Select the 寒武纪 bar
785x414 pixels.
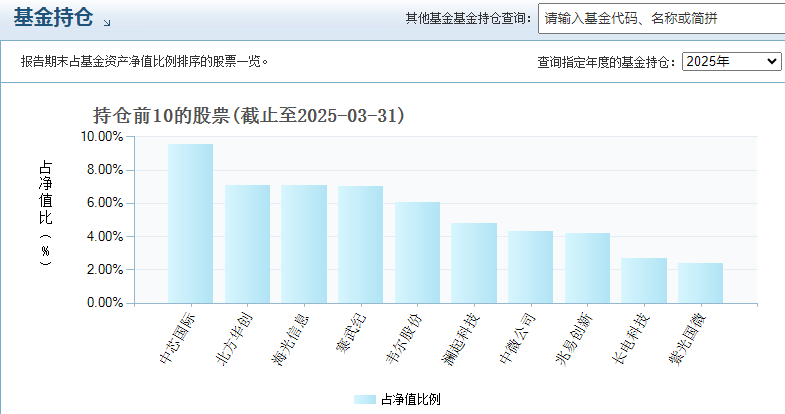(360, 245)
